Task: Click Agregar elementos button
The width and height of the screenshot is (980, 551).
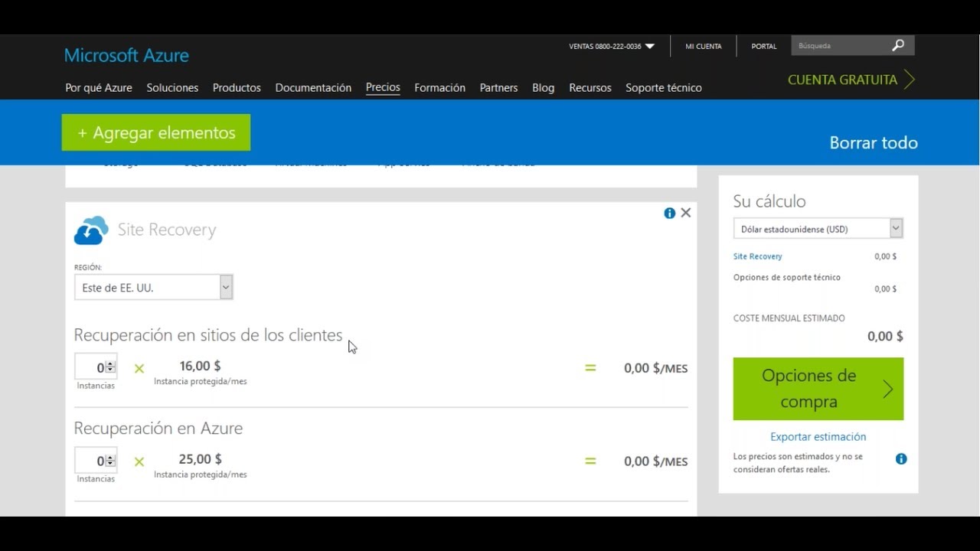Action: tap(156, 132)
